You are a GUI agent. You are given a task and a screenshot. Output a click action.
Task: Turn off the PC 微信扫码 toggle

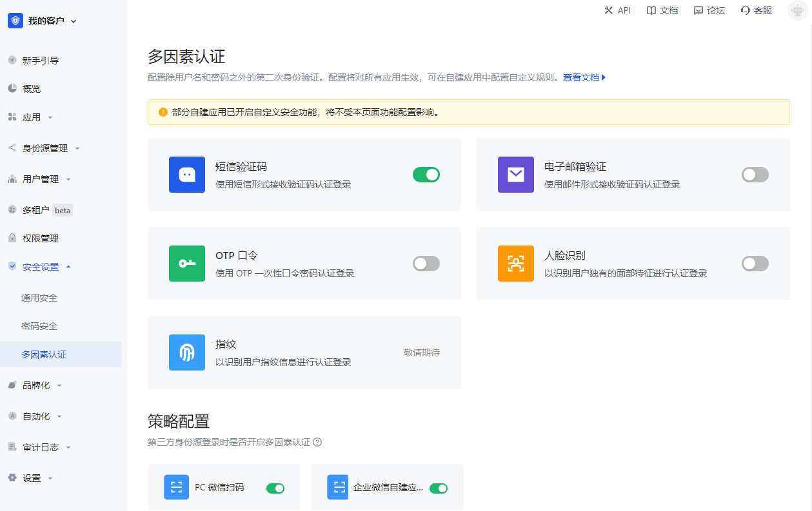pos(275,488)
